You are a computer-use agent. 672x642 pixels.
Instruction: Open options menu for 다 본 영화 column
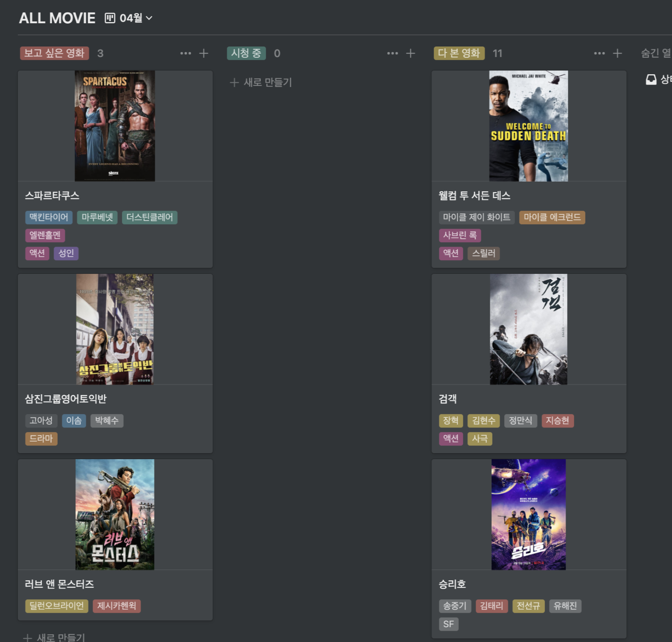coord(599,53)
